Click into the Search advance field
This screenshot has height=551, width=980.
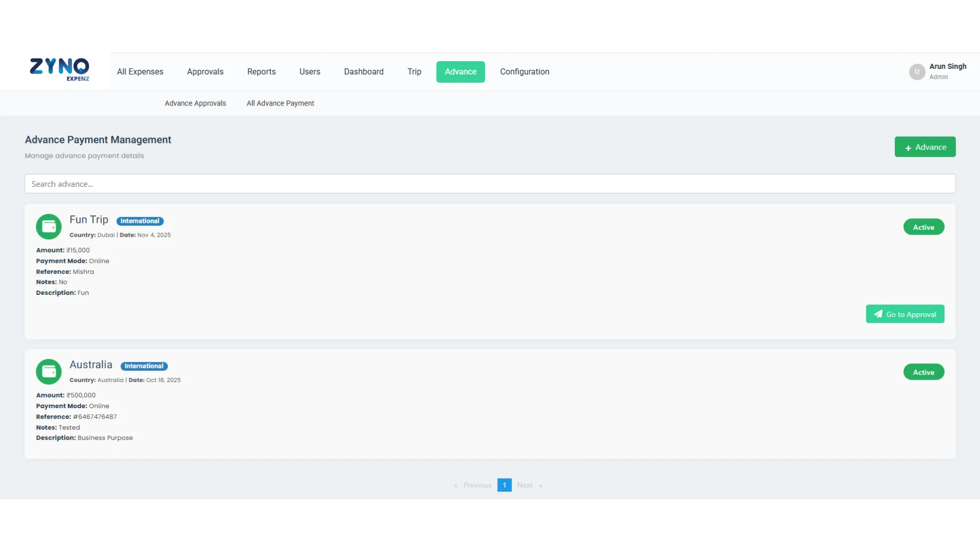tap(489, 184)
